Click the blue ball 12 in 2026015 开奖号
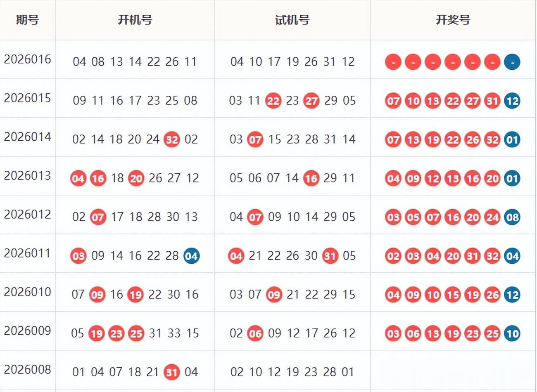The height and width of the screenshot is (392, 537). (512, 101)
